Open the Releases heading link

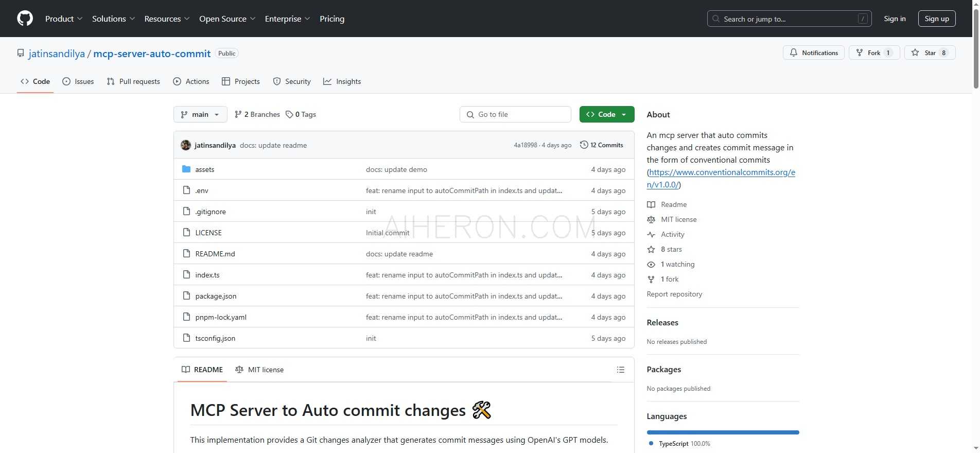(x=662, y=322)
